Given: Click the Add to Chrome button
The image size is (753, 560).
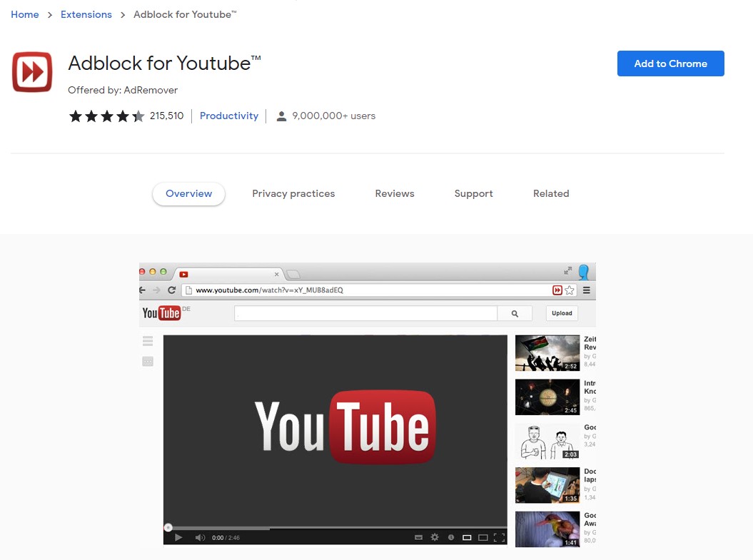Looking at the screenshot, I should pos(670,63).
